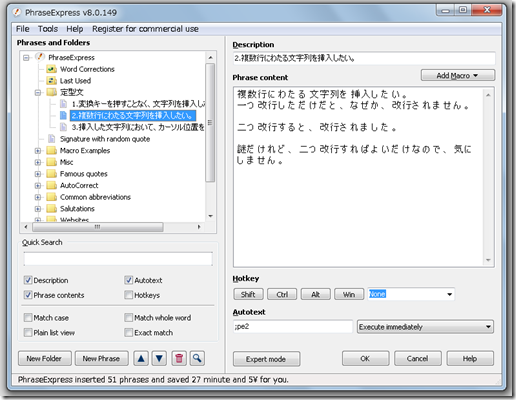The width and height of the screenshot is (516, 400).
Task: Collapse the PhraseExpress root tree node
Action: pos(26,58)
